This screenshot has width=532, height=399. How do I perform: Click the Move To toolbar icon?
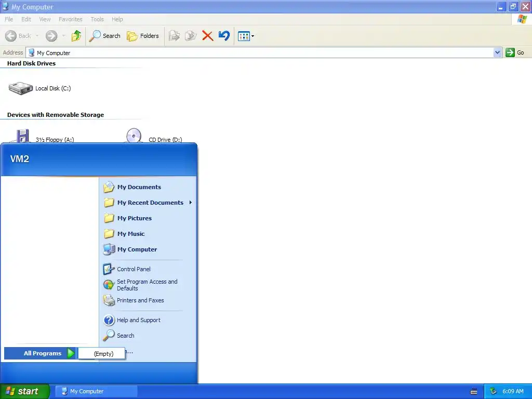coord(175,36)
